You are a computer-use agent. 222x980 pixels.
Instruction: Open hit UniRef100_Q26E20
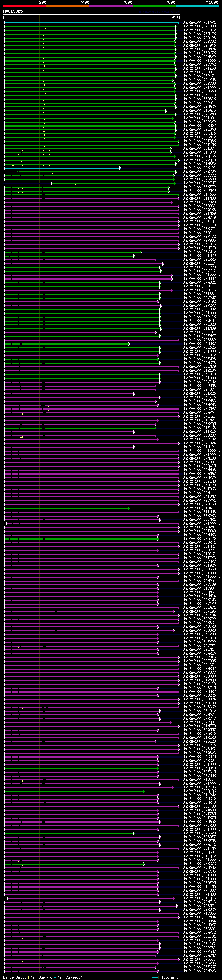199,539
